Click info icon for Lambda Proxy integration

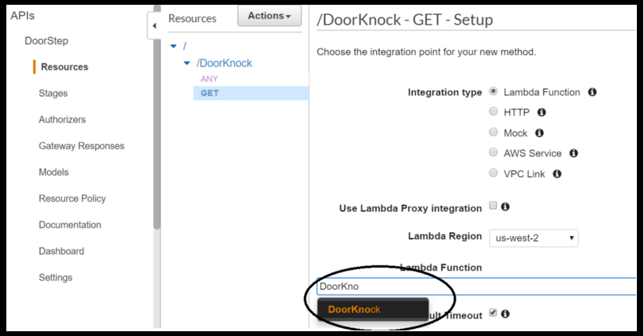[505, 207]
